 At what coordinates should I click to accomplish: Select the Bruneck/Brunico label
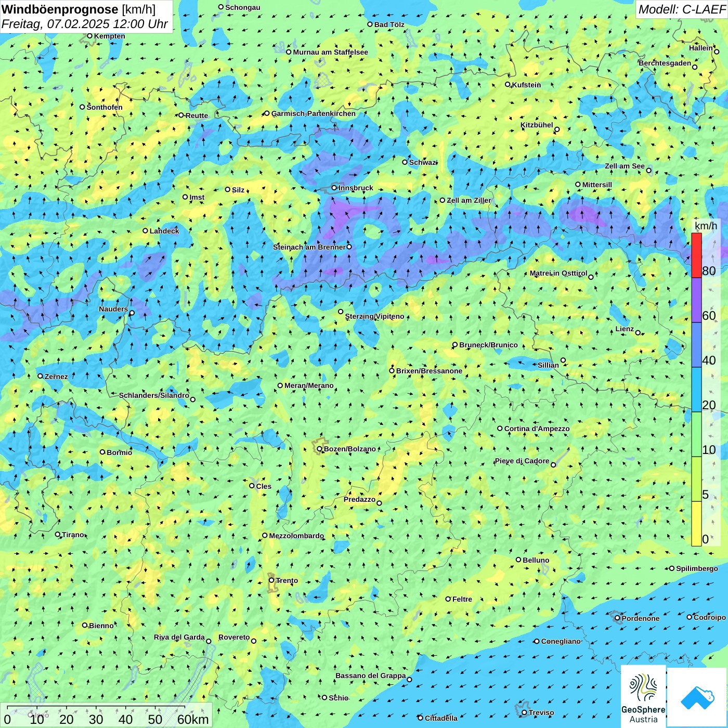coord(488,345)
